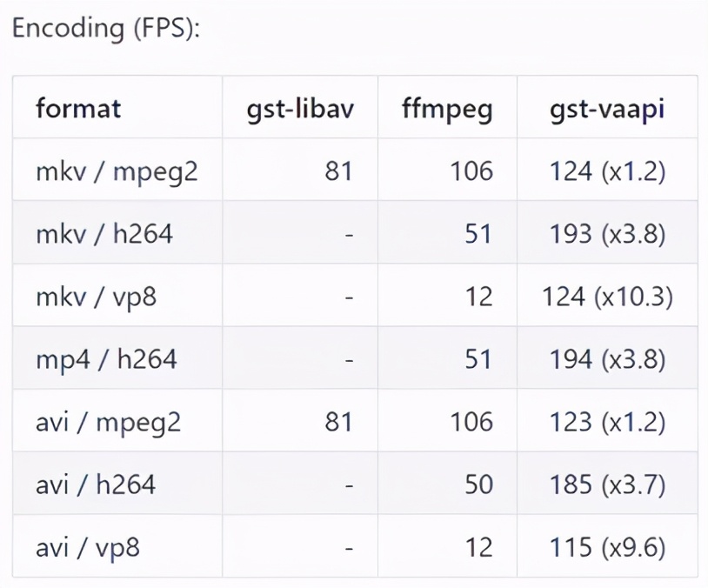
Task: Select the 'mkv / h264' row label
Action: coord(104,234)
